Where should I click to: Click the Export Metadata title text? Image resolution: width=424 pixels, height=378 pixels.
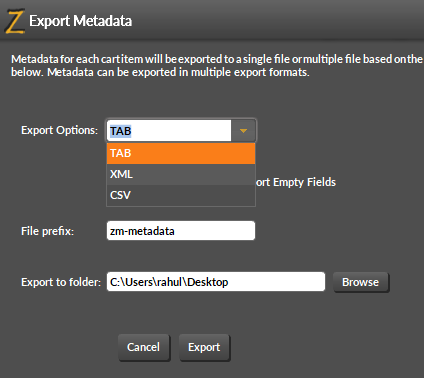[81, 21]
